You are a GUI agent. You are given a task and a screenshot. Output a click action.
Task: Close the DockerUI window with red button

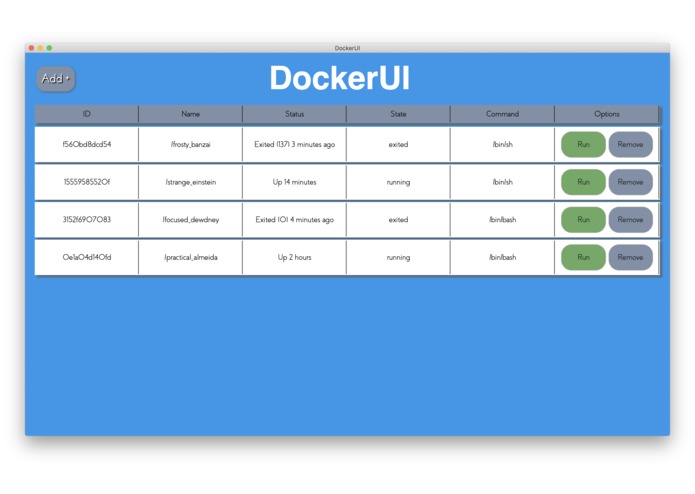31,48
